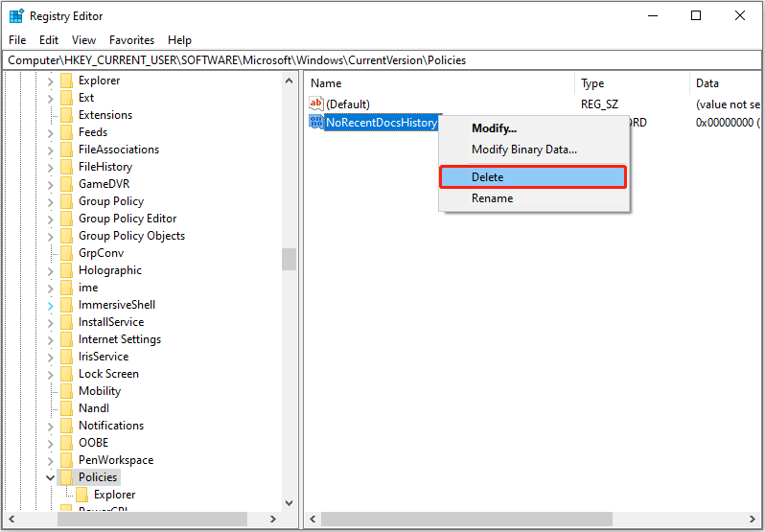Click the Policies folder icon
Screen dimensions: 765x532
pos(66,477)
